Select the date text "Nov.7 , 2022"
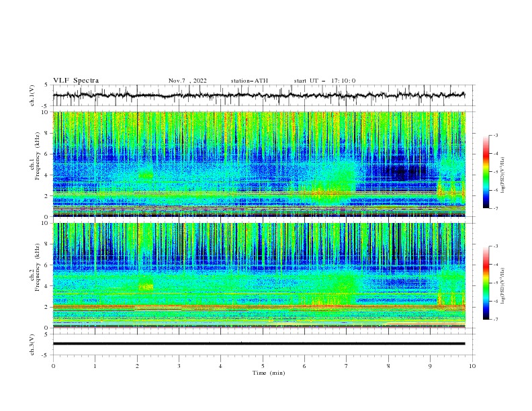 pyautogui.click(x=187, y=81)
